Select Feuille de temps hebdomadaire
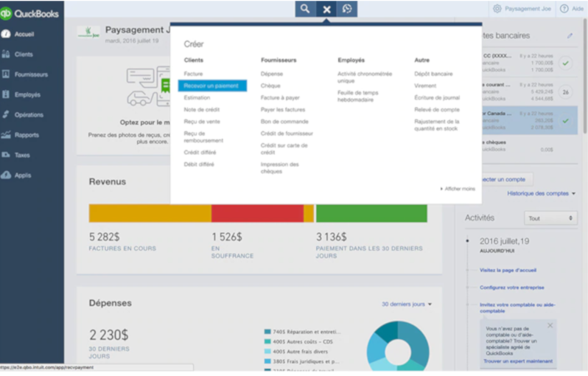The height and width of the screenshot is (376, 588). click(358, 96)
